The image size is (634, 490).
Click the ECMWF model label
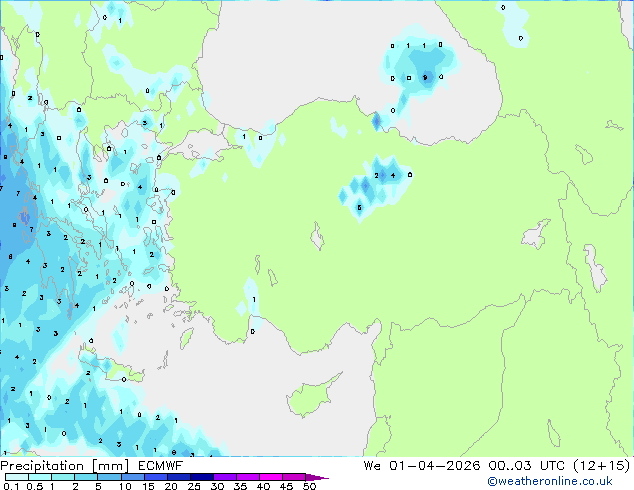point(161,466)
